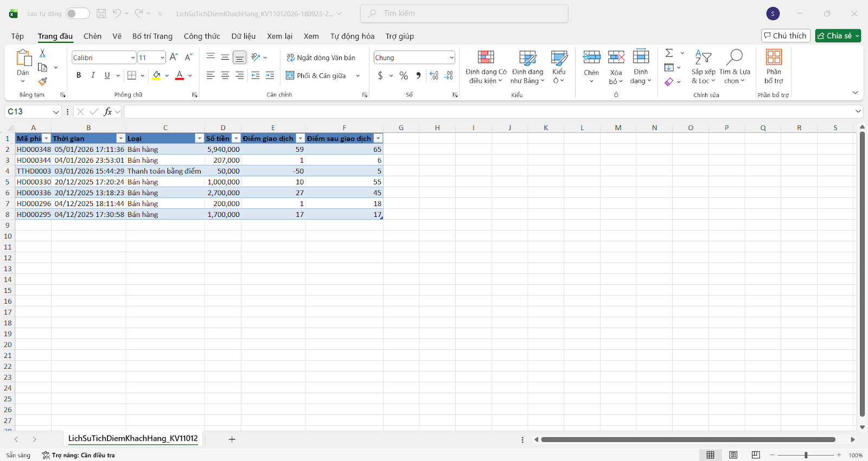Switch to the Công thức tab
This screenshot has height=461, width=868.
pyautogui.click(x=202, y=36)
